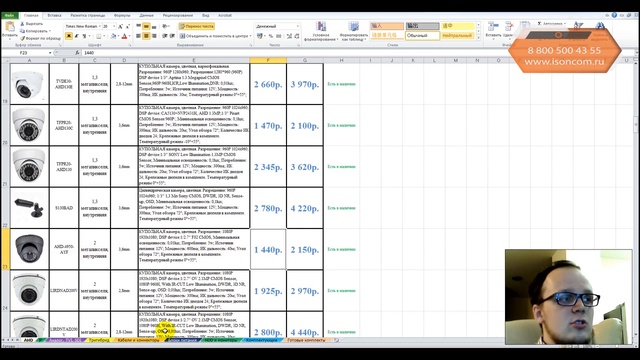The width and height of the screenshot is (640, 360).
Task: Apply the Обычный cell style
Action: click(422, 36)
